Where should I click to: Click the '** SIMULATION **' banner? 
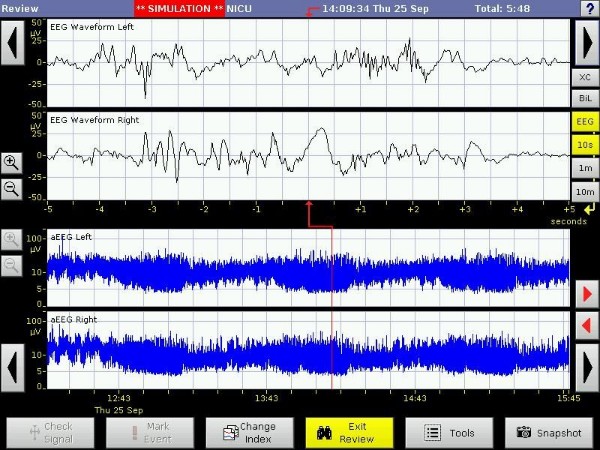(x=180, y=8)
